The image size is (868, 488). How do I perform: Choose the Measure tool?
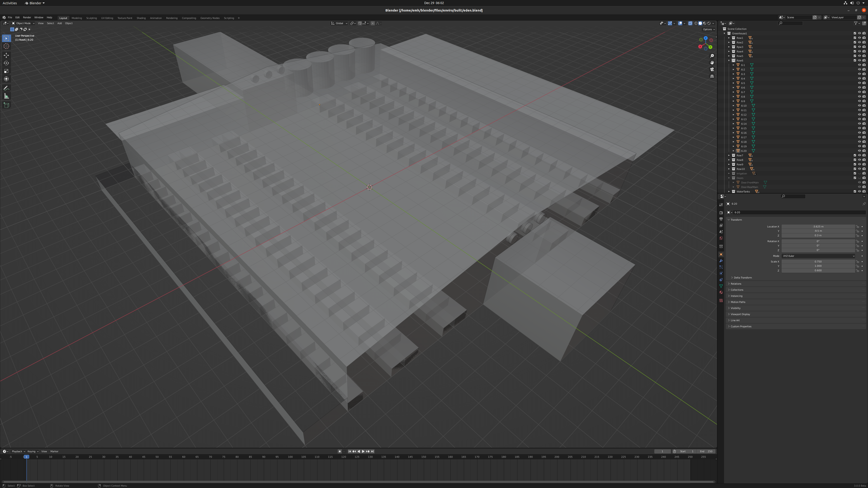coord(6,96)
